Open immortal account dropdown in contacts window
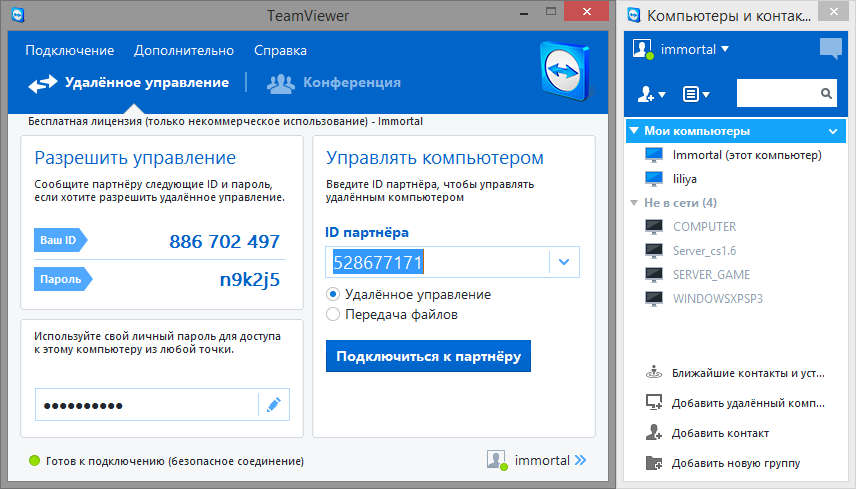This screenshot has width=856, height=489. (x=694, y=50)
